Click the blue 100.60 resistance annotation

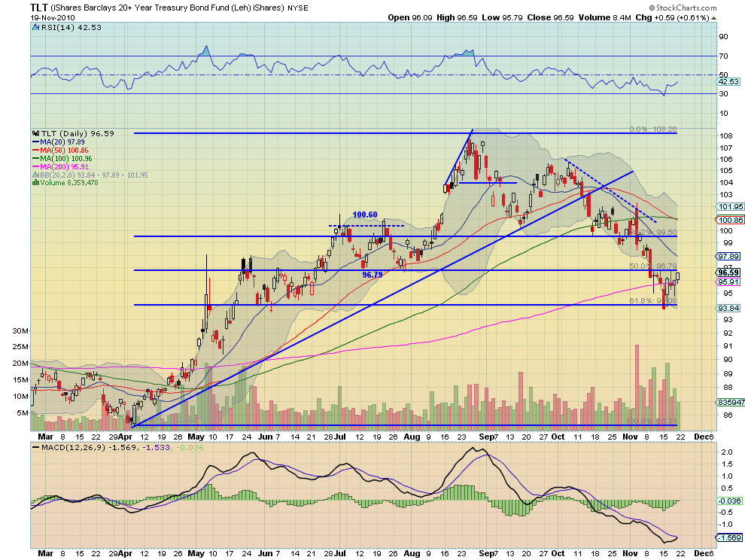click(365, 215)
